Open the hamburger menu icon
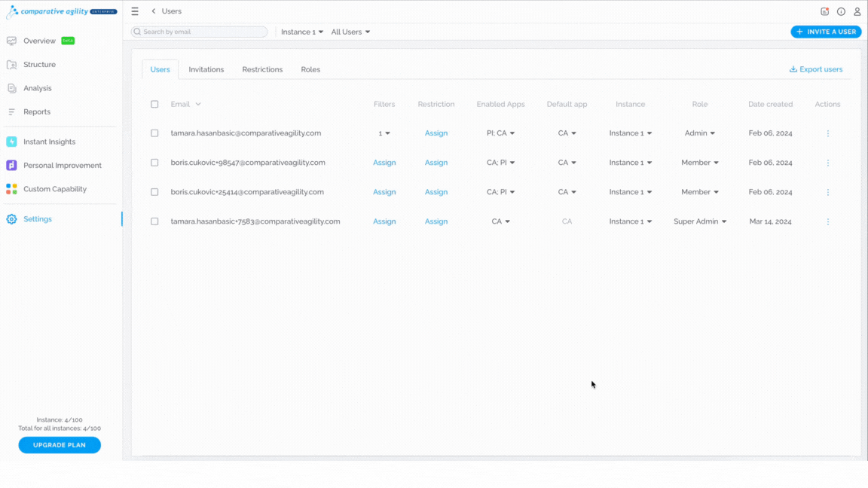Viewport: 868px width, 488px height. point(135,11)
